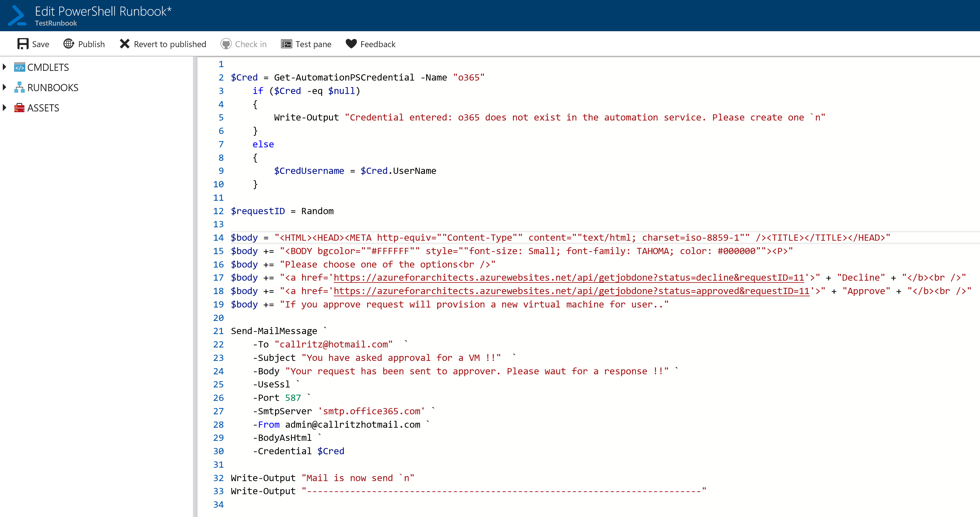Expand the ASSETS tree node

tap(5, 108)
